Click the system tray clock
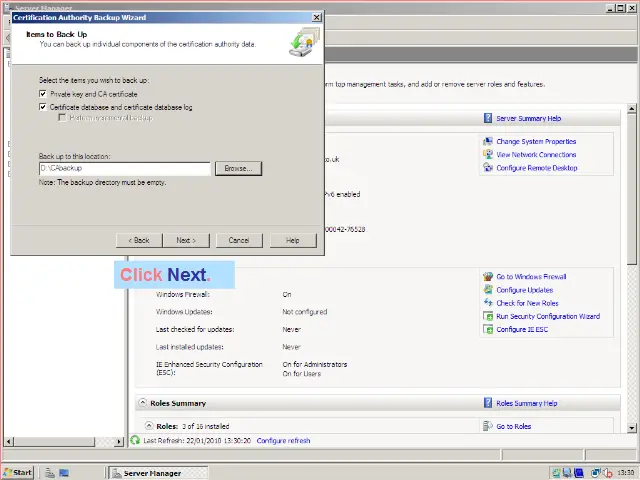Screen dimensions: 640x480 click(x=625, y=473)
